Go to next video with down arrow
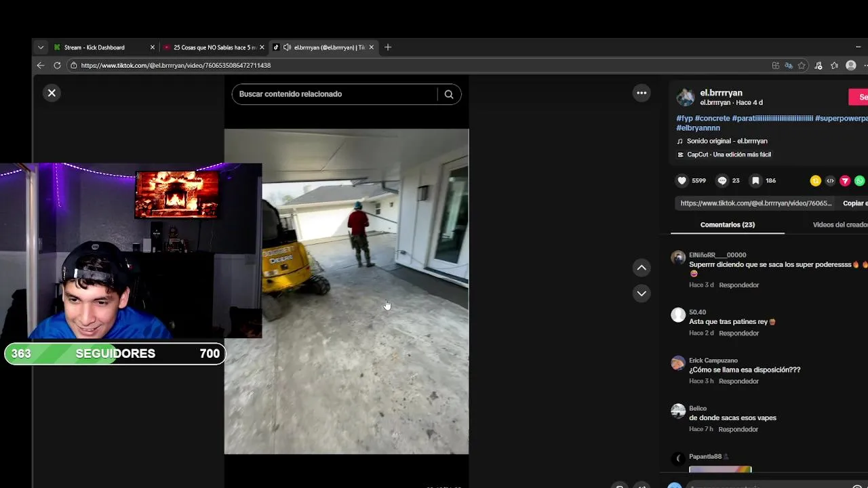The height and width of the screenshot is (488, 868). point(642,293)
